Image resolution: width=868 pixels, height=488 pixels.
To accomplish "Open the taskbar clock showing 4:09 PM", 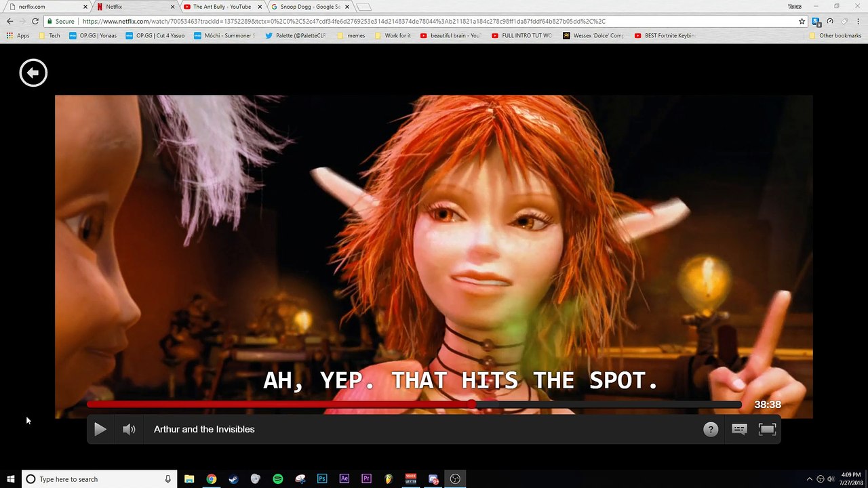I will [x=852, y=479].
